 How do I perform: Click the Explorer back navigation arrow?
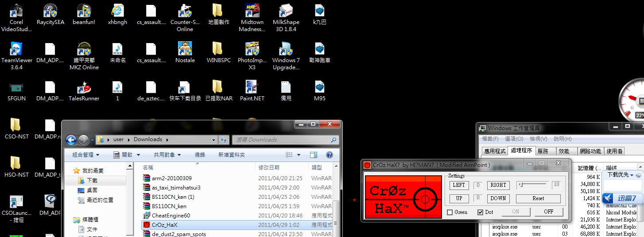point(71,140)
